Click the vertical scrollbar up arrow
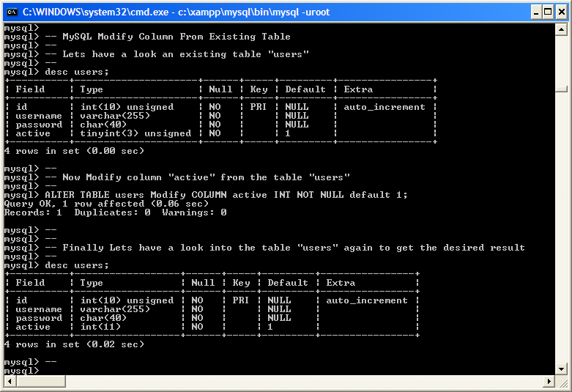The width and height of the screenshot is (572, 392). [x=562, y=29]
